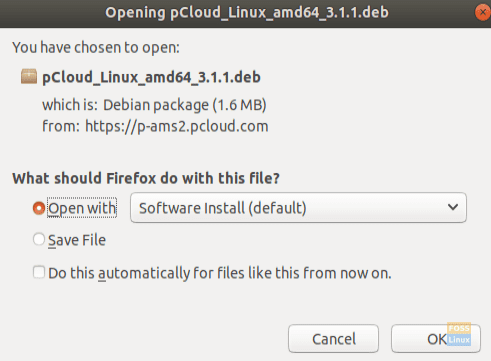
Task: Click the 'which is:' label
Action: click(x=70, y=105)
